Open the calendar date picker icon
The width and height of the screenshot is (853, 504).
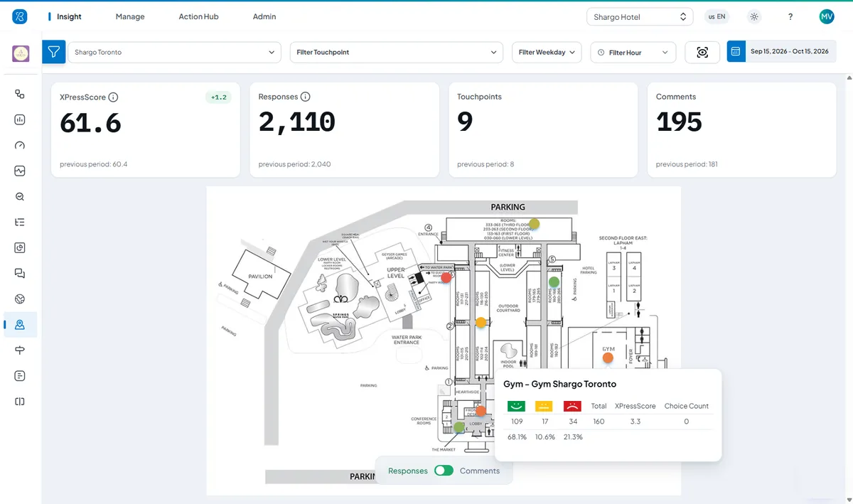coord(736,52)
